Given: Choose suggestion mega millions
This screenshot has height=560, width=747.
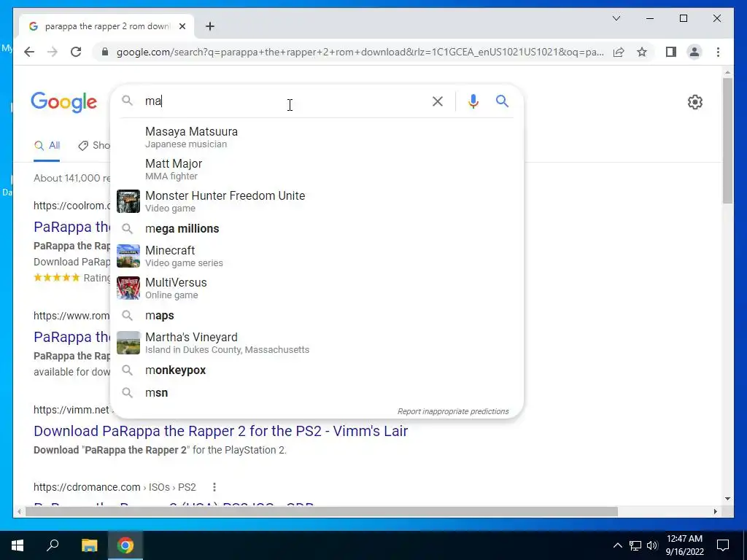Looking at the screenshot, I should pos(317,228).
